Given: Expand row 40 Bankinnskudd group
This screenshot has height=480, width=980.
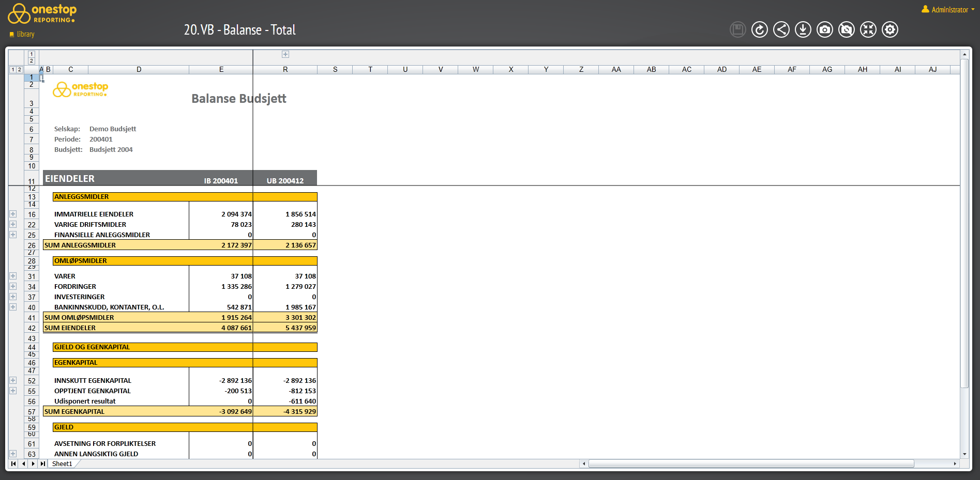Looking at the screenshot, I should pos(13,307).
